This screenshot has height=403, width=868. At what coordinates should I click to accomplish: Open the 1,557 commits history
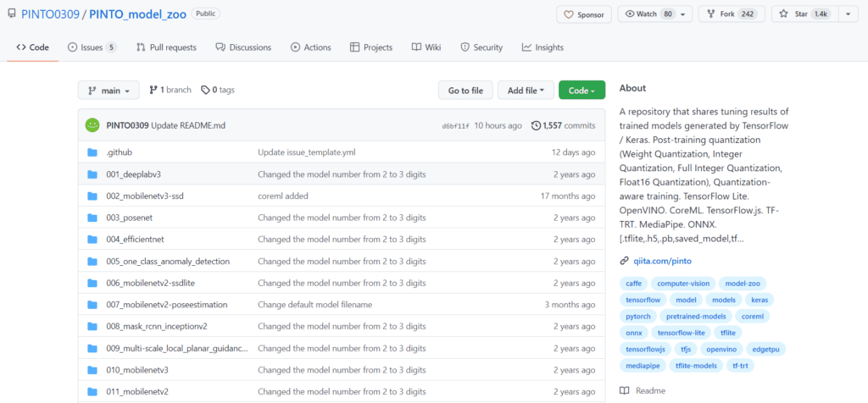pyautogui.click(x=564, y=125)
